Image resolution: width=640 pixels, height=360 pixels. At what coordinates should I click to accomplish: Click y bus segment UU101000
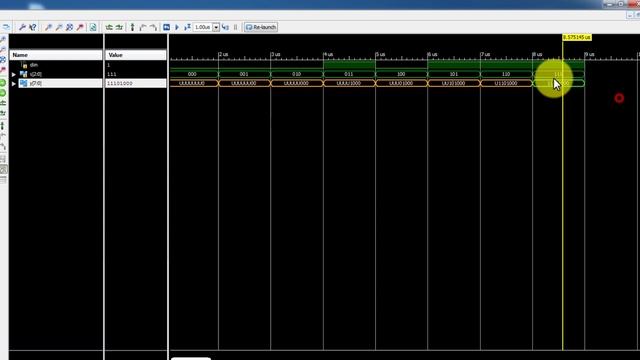[x=454, y=83]
